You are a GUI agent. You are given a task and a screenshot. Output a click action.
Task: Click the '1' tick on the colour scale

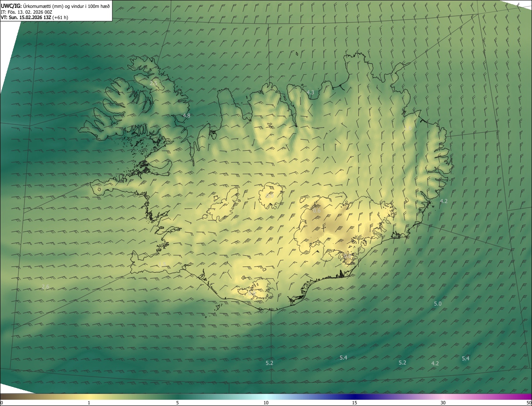(89, 403)
